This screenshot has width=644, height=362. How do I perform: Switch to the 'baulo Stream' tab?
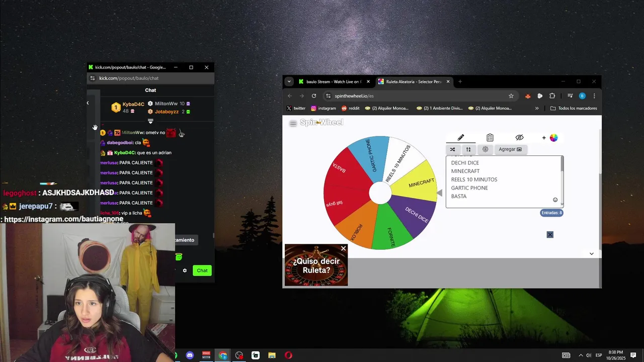point(334,81)
